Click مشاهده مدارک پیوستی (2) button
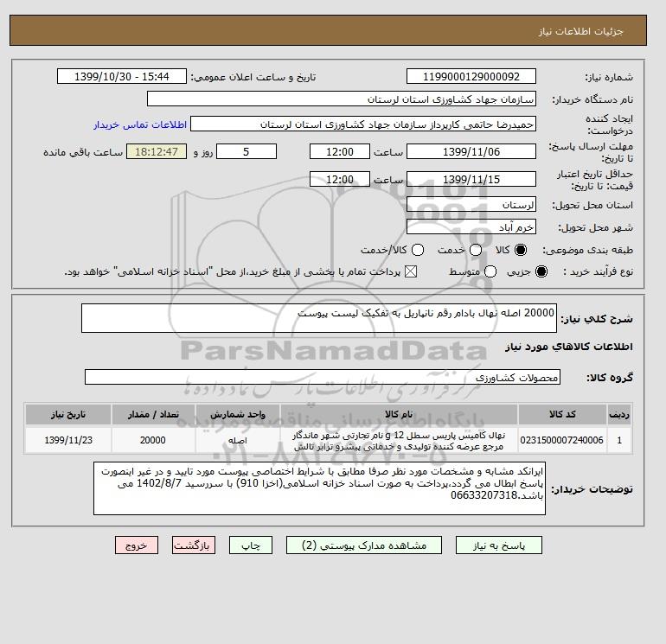This screenshot has width=666, height=644. (364, 545)
